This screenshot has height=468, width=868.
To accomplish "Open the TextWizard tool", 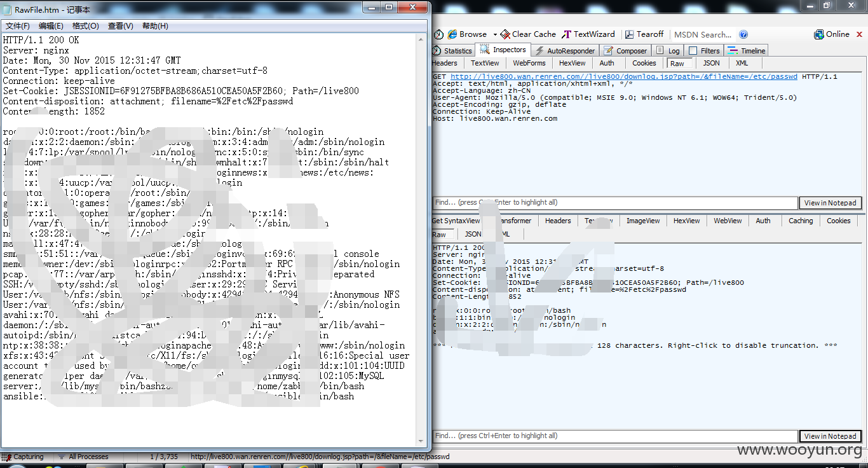I will [588, 34].
